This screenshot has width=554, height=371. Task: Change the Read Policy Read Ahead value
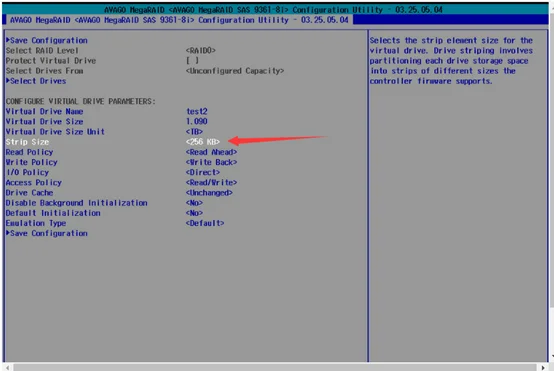tap(211, 152)
